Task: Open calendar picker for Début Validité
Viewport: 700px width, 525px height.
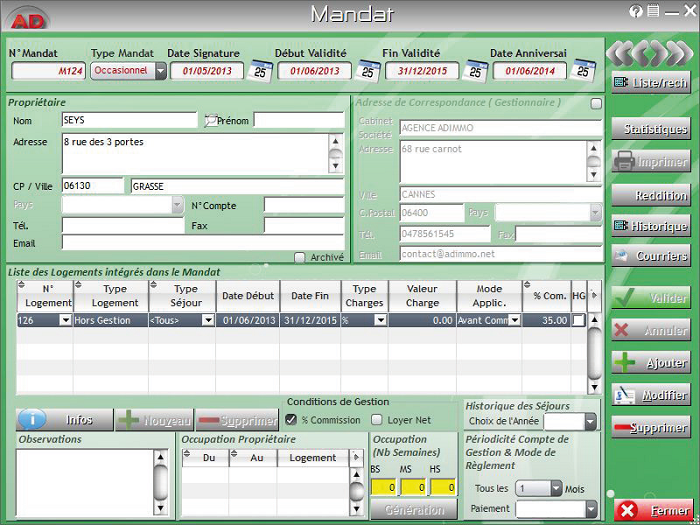Action: coord(369,71)
